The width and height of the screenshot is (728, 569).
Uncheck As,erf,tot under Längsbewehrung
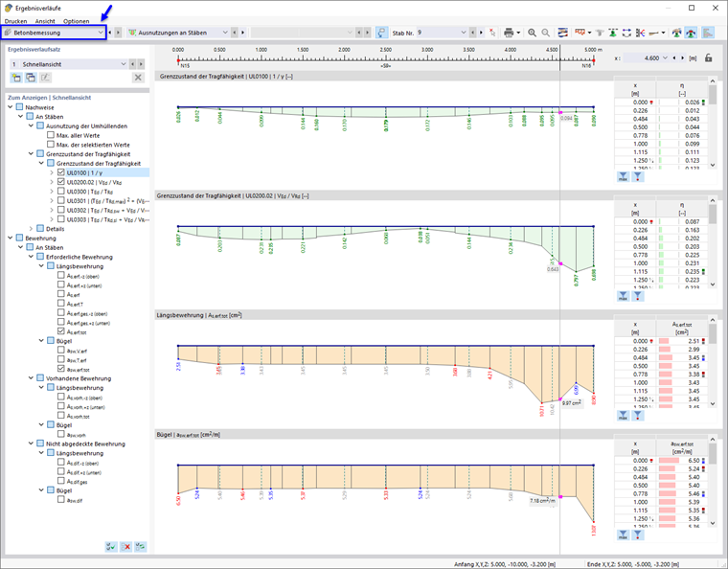coord(60,331)
